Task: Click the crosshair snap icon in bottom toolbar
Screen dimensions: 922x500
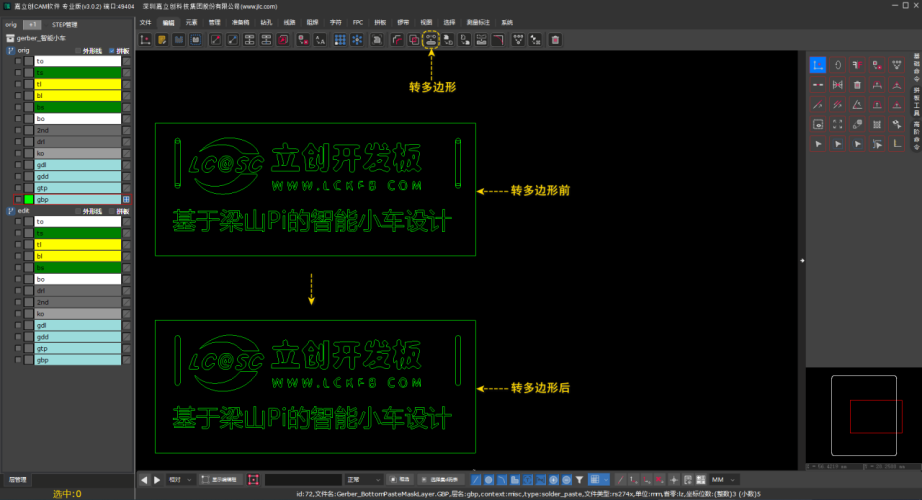Action: pos(674,480)
